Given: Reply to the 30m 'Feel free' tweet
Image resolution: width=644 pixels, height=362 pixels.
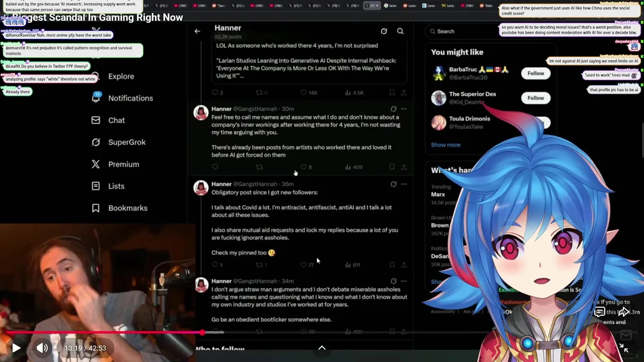Looking at the screenshot, I should coord(215,167).
